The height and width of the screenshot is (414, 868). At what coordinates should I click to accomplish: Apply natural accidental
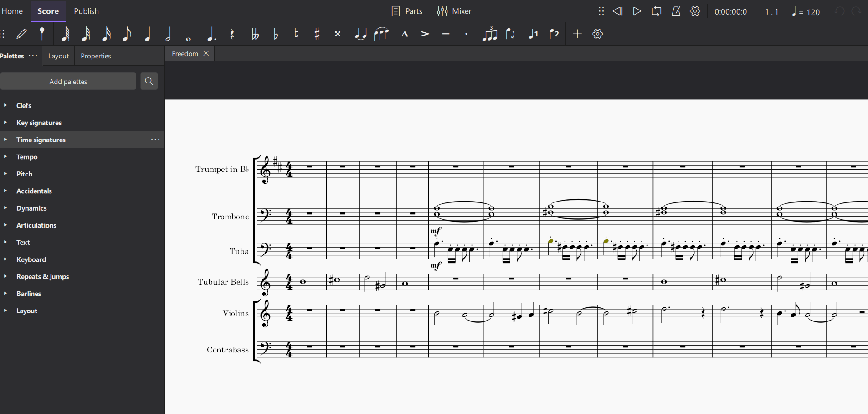click(297, 34)
